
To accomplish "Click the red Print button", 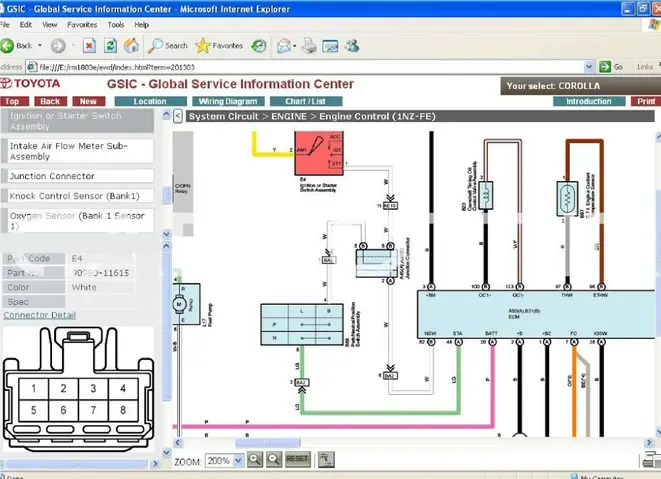I will pyautogui.click(x=646, y=101).
